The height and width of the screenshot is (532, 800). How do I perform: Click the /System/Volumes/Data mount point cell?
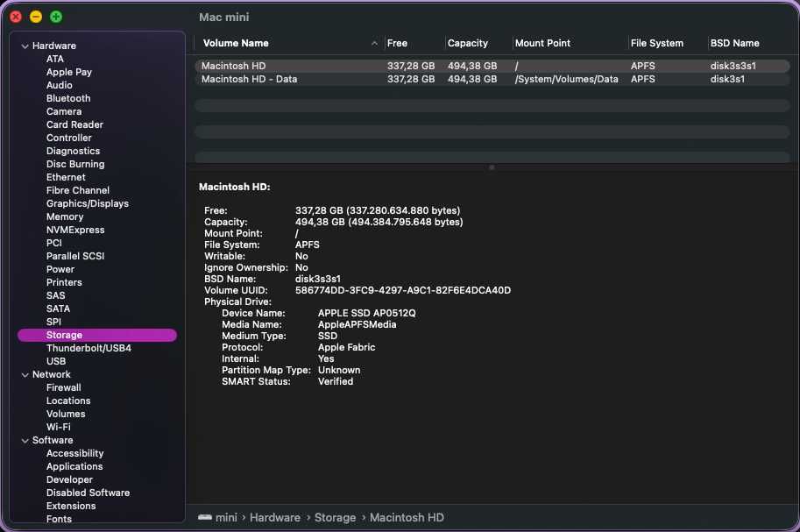point(566,79)
